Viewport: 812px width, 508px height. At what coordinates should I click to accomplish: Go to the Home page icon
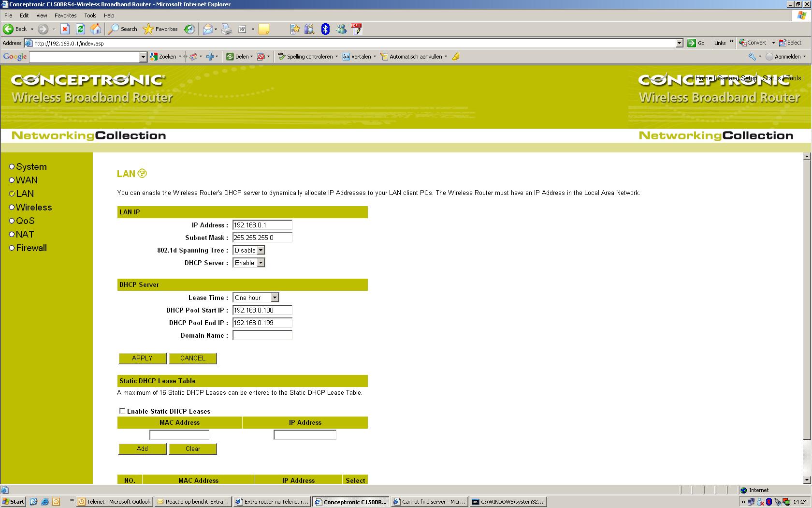click(96, 29)
